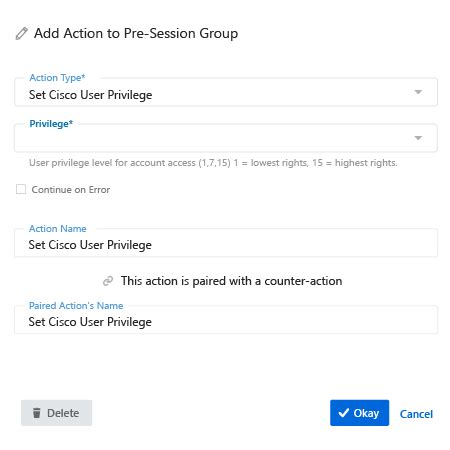Click the 'Add Action to Pre-Session Group' title
Image resolution: width=450 pixels, height=450 pixels.
pos(136,34)
